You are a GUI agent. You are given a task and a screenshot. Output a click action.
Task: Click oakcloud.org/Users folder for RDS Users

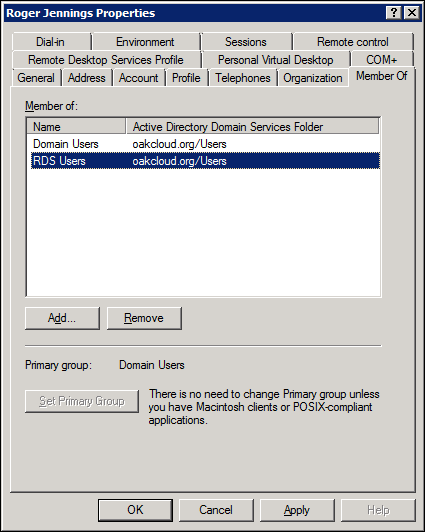[179, 161]
